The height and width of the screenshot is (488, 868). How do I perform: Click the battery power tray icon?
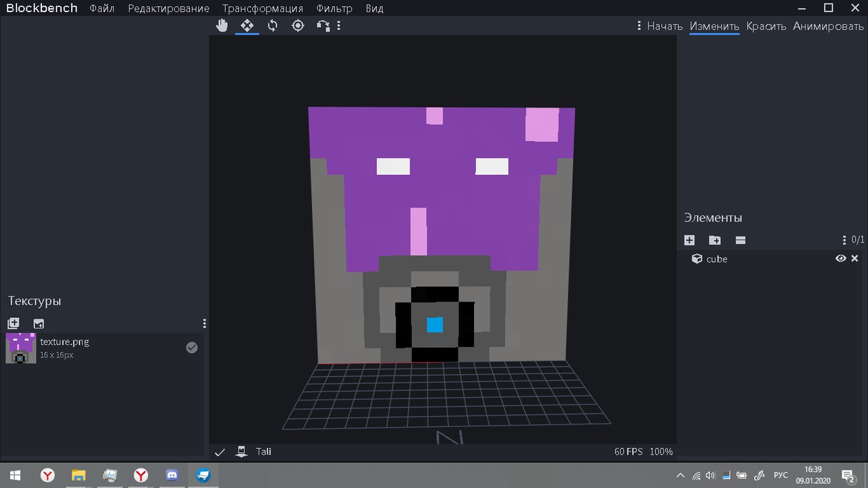pos(742,476)
